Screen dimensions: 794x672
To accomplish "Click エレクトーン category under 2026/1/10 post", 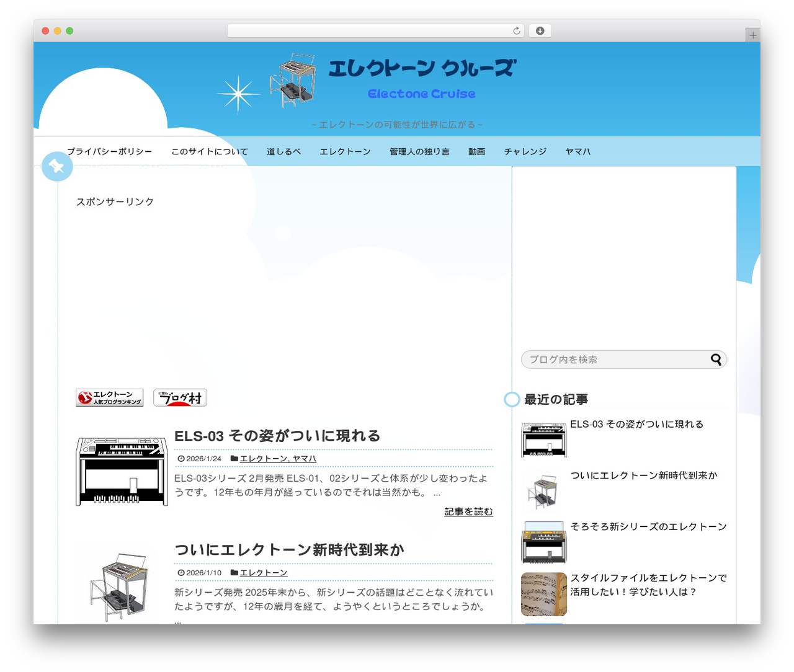I will coord(264,573).
